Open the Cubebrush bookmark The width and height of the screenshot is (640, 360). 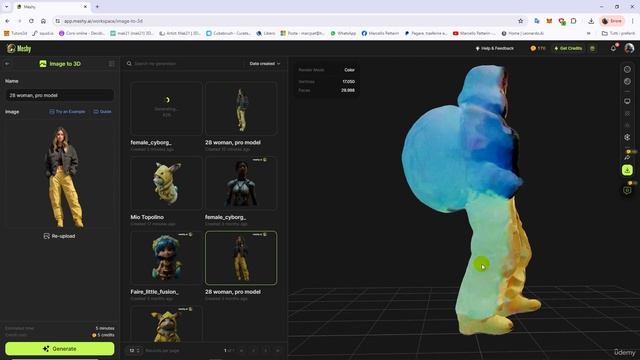(x=228, y=33)
